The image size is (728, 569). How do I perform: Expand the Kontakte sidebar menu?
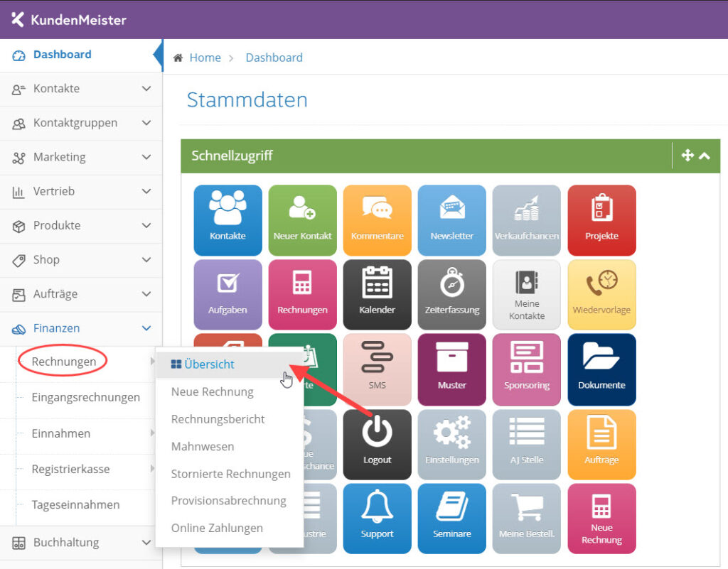click(81, 89)
